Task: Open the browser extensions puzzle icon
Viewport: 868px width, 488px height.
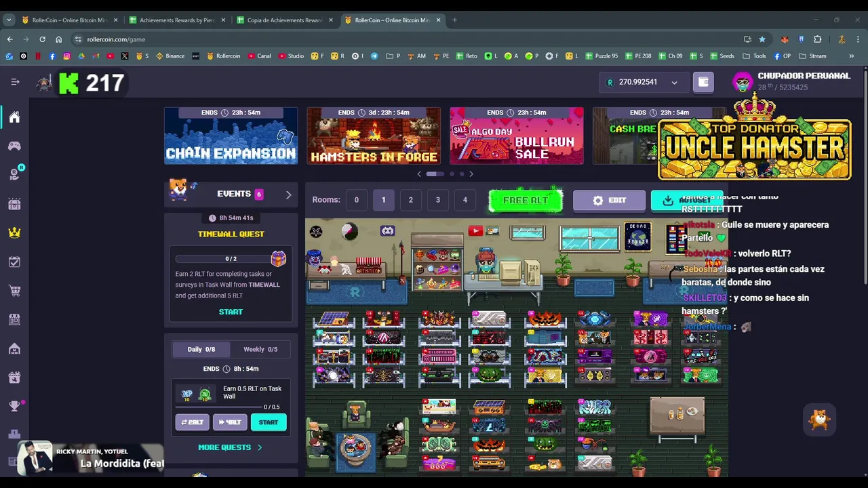Action: coord(817,39)
